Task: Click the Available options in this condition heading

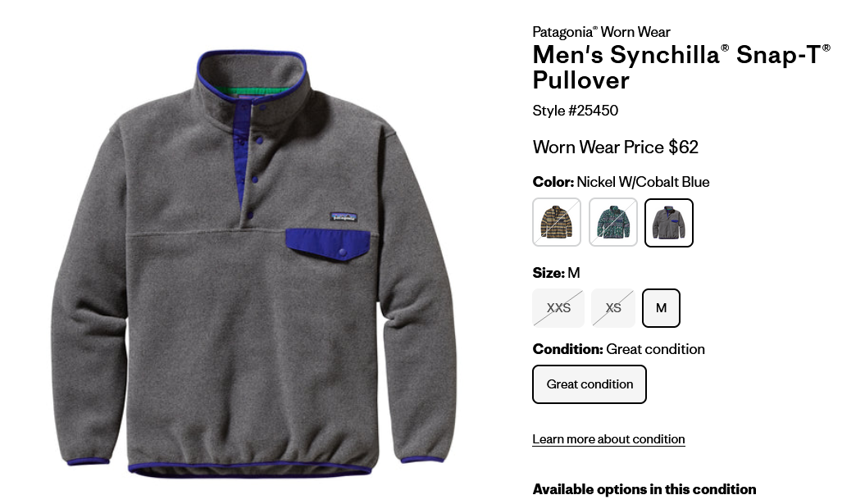Action: (x=644, y=489)
